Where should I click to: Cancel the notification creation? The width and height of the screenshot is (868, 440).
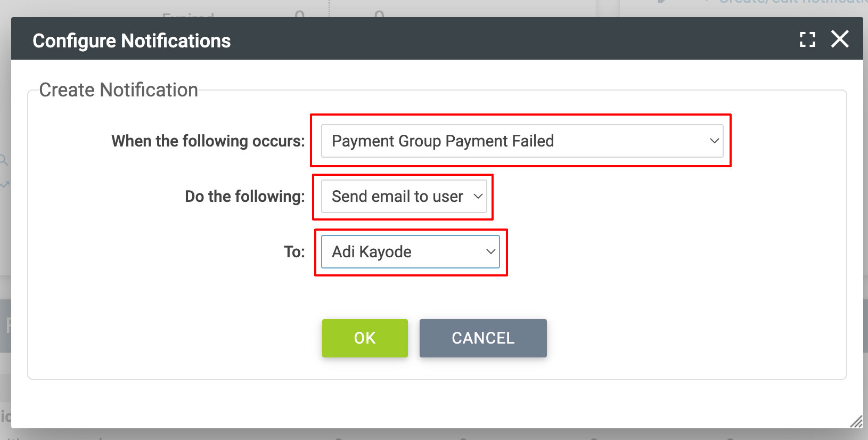pyautogui.click(x=483, y=338)
